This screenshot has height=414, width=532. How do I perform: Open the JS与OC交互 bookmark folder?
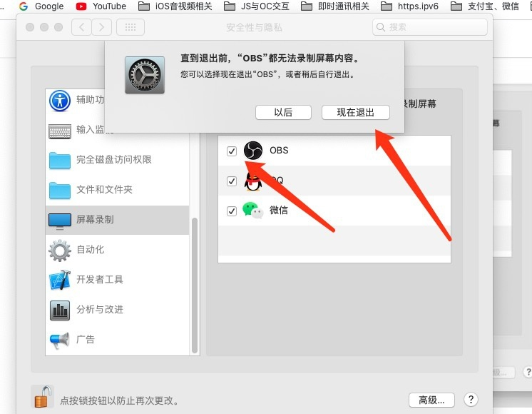coord(257,6)
